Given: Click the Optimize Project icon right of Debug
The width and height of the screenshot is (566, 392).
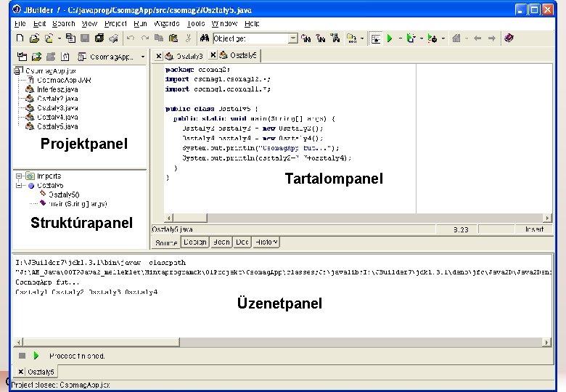Looking at the screenshot, I should point(432,38).
